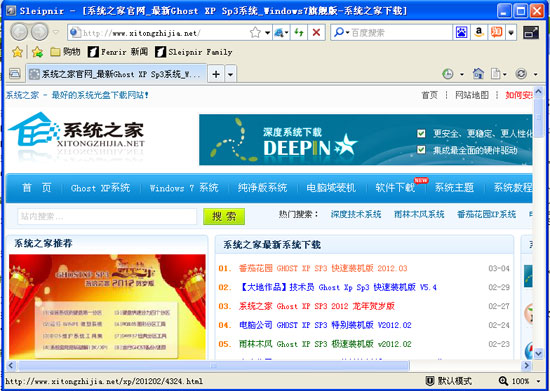Screen dimensions: 550x391
Task: Select the 系统主题 menu item
Action: click(454, 188)
